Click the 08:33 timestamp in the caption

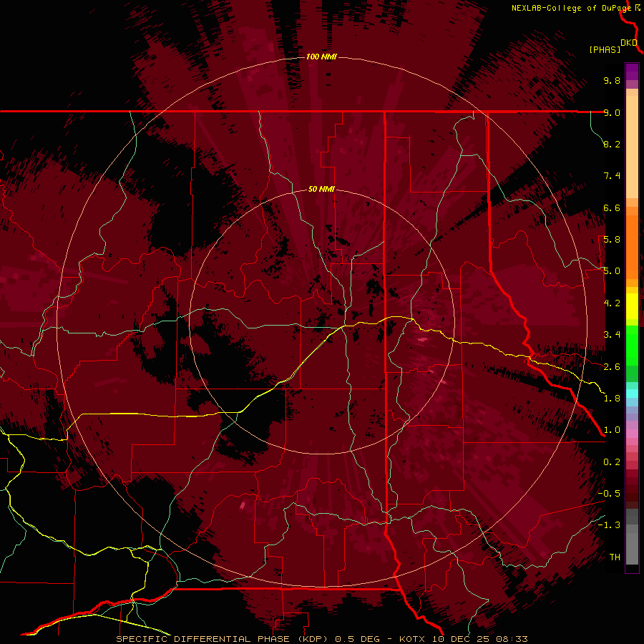point(512,639)
